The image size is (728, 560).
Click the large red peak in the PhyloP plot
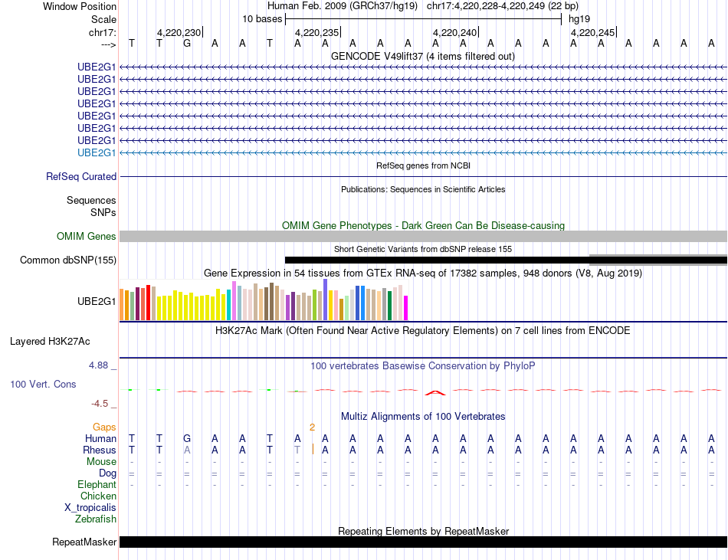[435, 393]
